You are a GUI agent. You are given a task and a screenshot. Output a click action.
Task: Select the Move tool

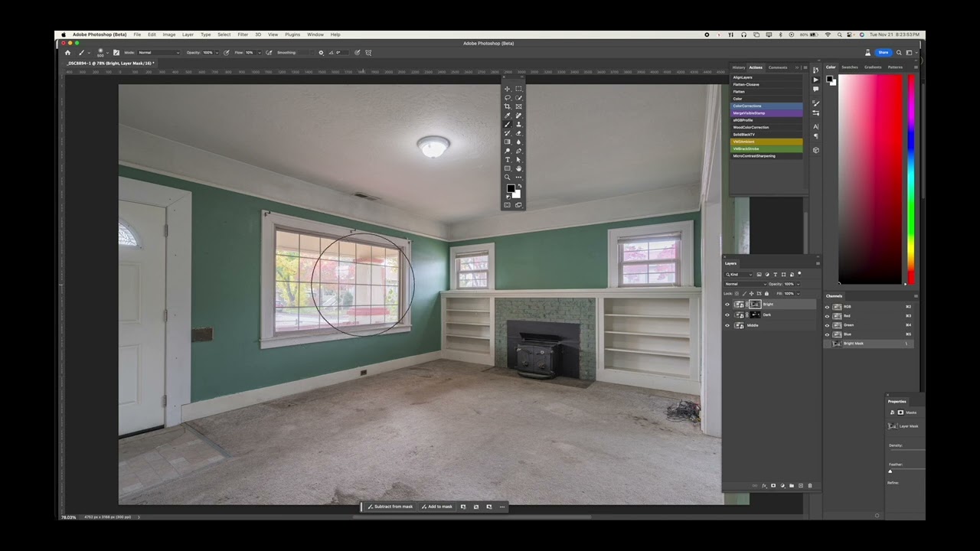point(507,89)
